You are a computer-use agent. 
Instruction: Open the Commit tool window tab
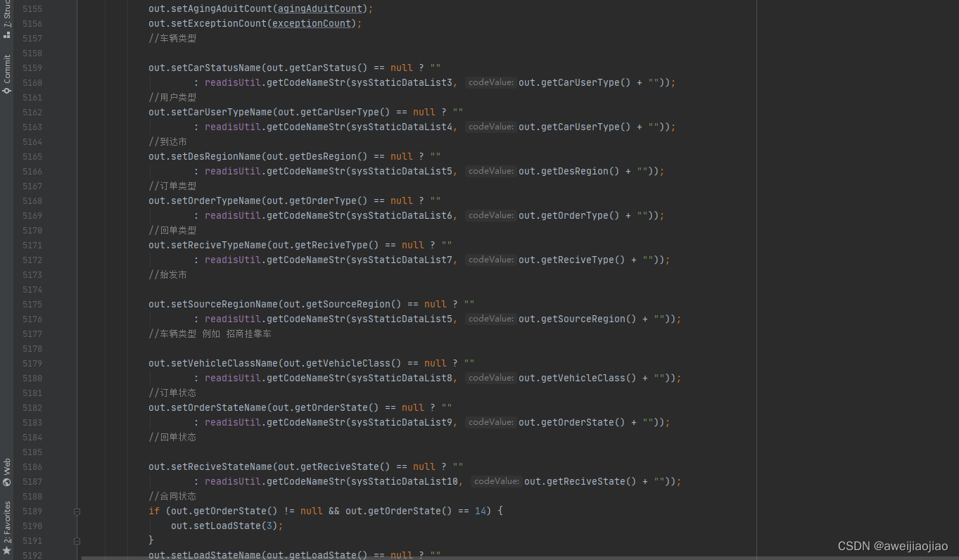(x=7, y=75)
